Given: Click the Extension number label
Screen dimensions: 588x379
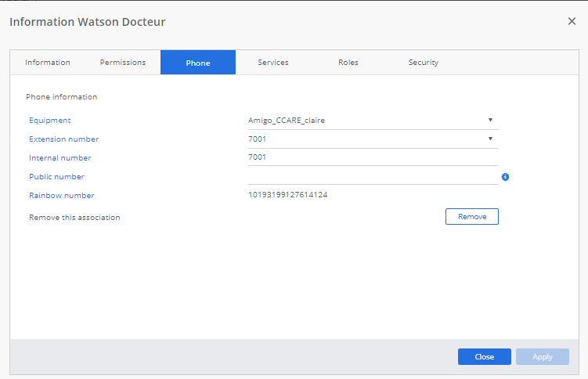Looking at the screenshot, I should (64, 139).
